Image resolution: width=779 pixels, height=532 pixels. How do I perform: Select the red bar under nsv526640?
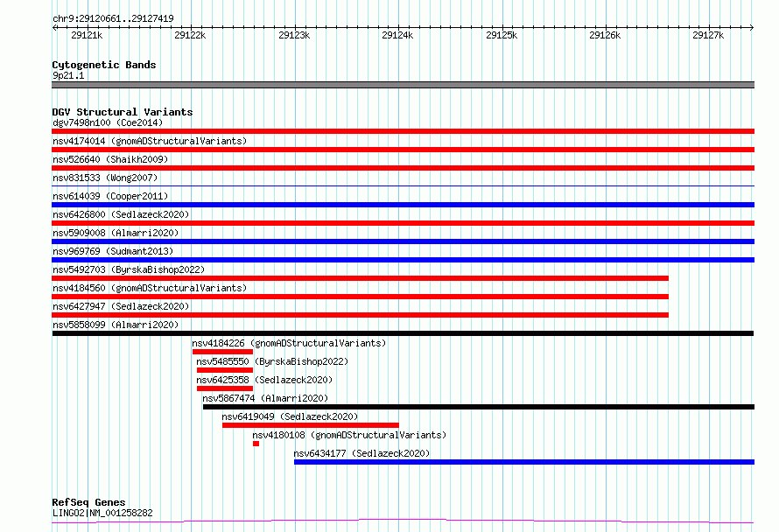(403, 168)
